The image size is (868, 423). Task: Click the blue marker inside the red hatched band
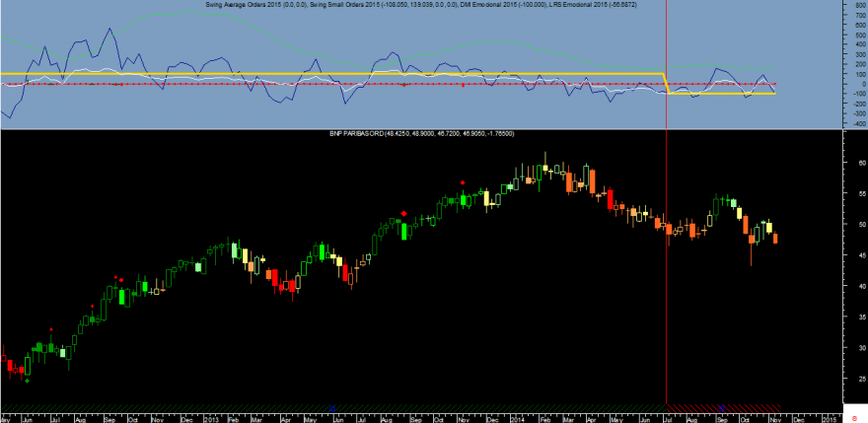point(721,408)
